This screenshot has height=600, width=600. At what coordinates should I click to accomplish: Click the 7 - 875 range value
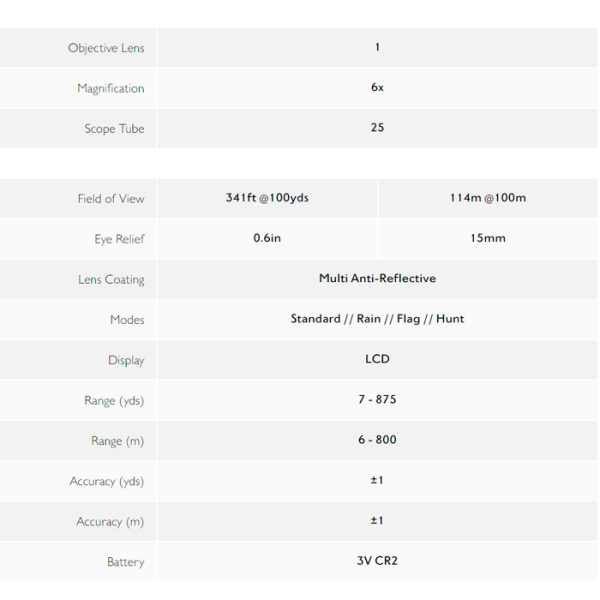click(x=377, y=399)
